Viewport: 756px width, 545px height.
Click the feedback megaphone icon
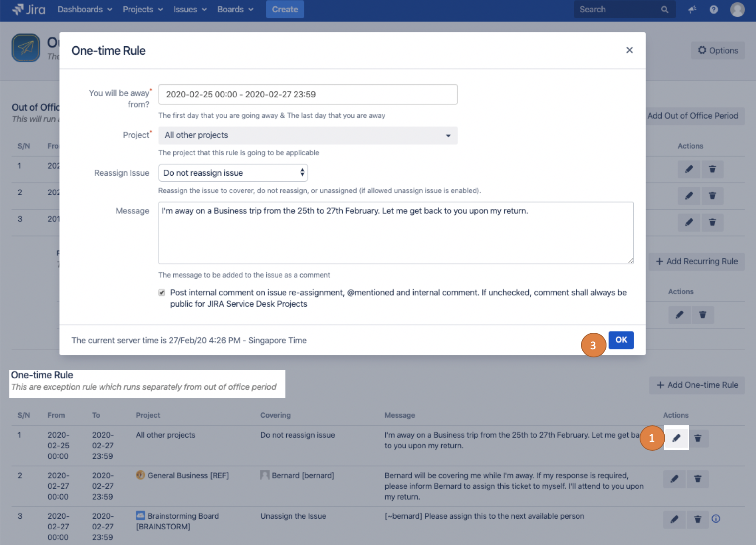692,9
